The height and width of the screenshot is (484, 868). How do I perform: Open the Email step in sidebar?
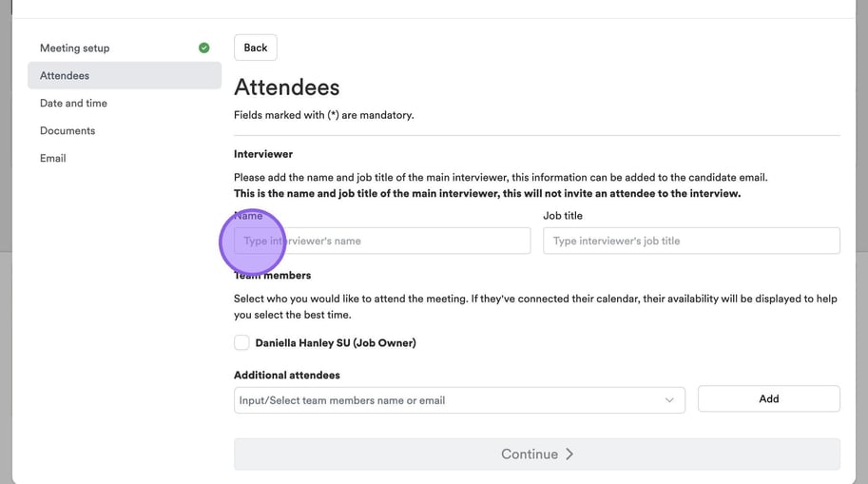(53, 158)
